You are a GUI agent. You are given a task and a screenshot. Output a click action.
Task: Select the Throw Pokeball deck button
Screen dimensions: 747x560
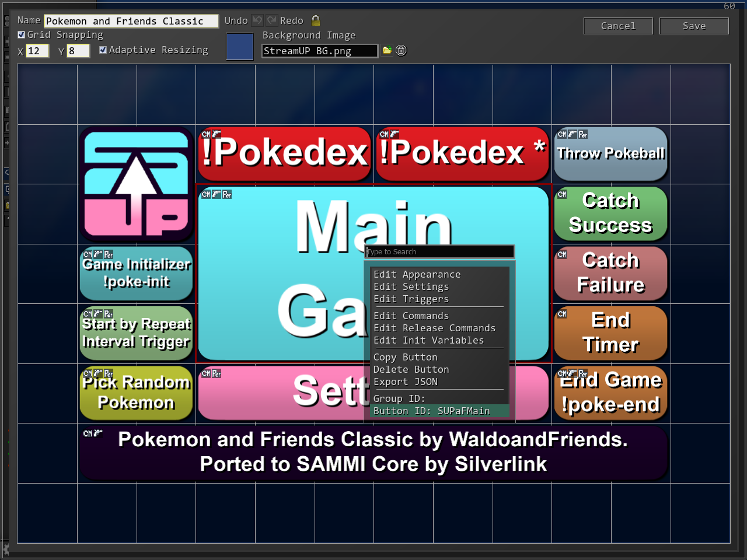pos(610,154)
